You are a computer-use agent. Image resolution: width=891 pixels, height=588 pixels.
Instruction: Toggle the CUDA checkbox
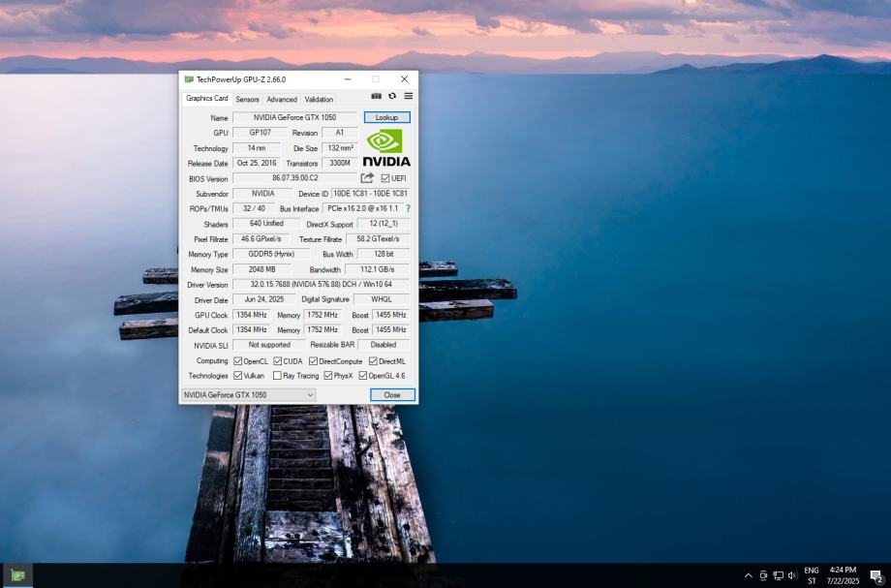(278, 361)
